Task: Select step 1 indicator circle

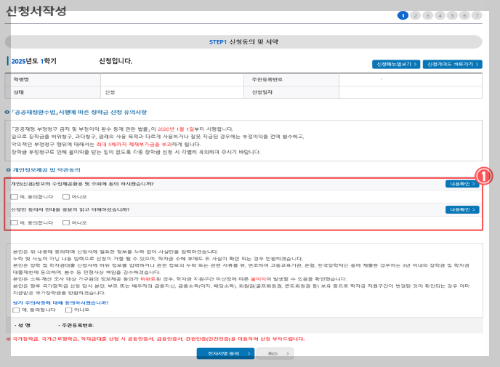Action: [x=403, y=16]
